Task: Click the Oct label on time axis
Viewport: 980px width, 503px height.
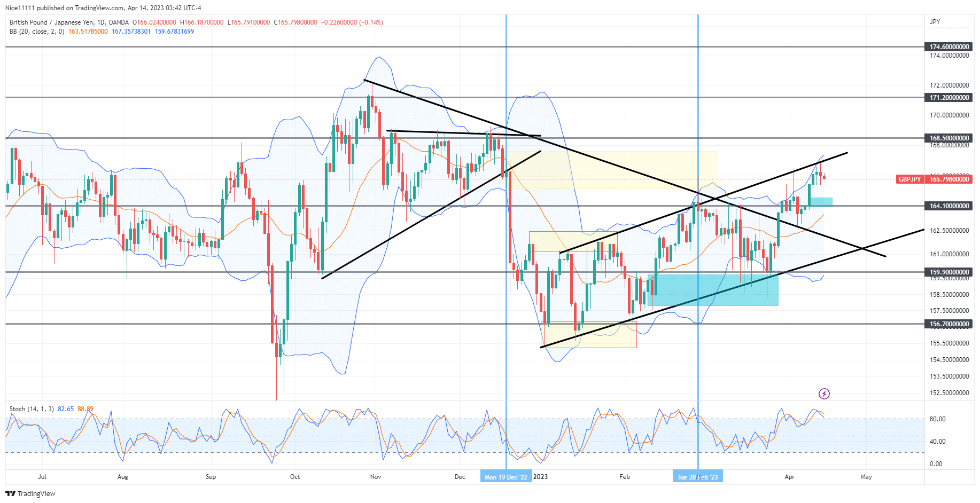Action: [x=295, y=477]
